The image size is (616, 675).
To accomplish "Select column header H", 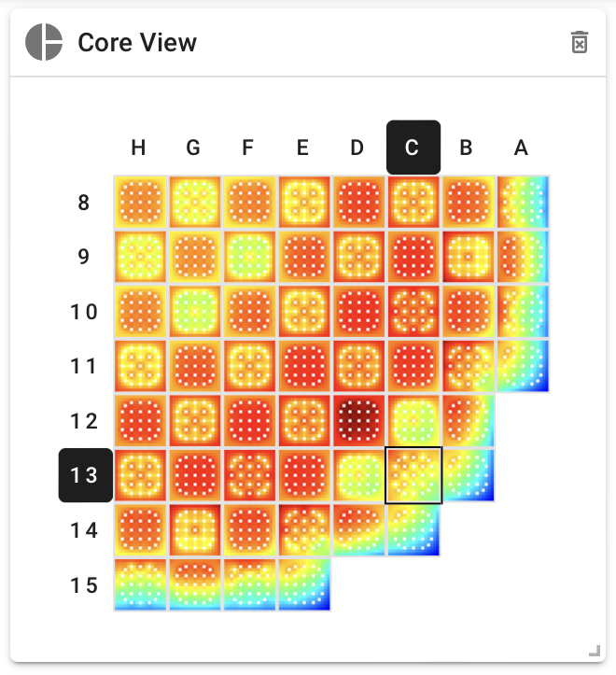I will click(138, 148).
